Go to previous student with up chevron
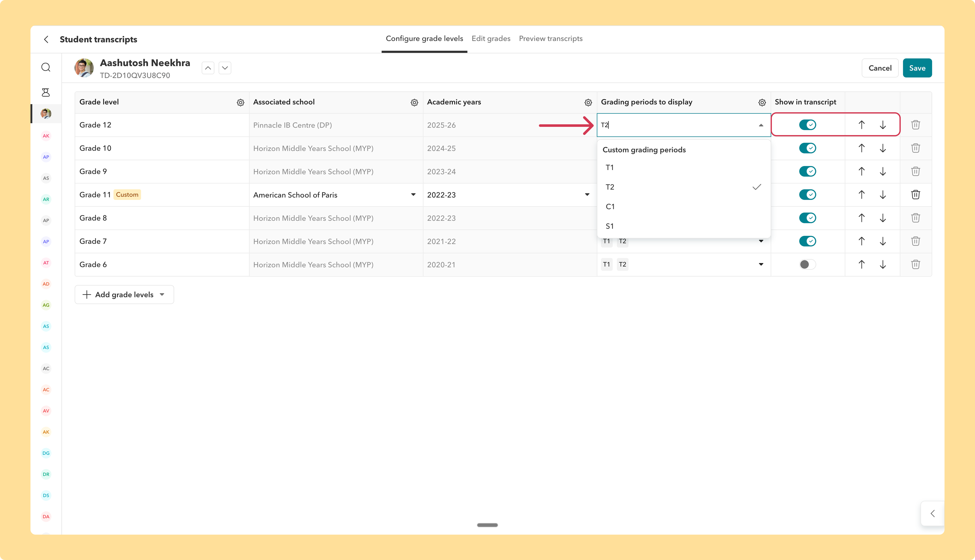Viewport: 975px width, 560px height. [208, 68]
